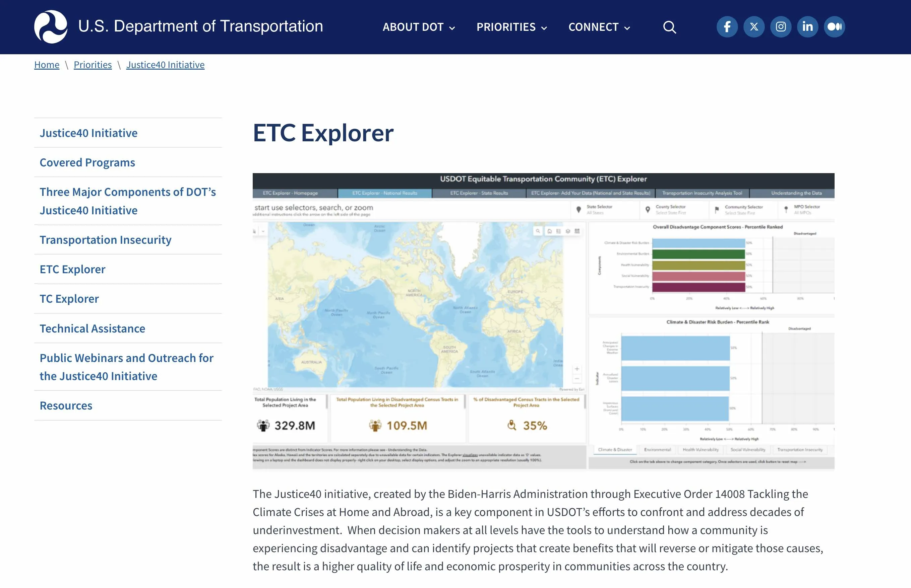Expand the About DOT menu
The image size is (911, 588).
pyautogui.click(x=418, y=27)
